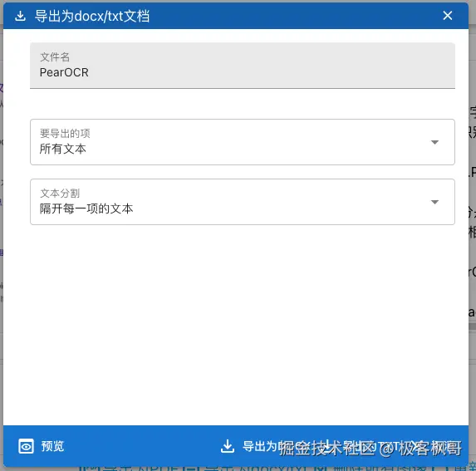Select the 隔开每一项的文本 value
476x471 pixels.
(x=86, y=209)
